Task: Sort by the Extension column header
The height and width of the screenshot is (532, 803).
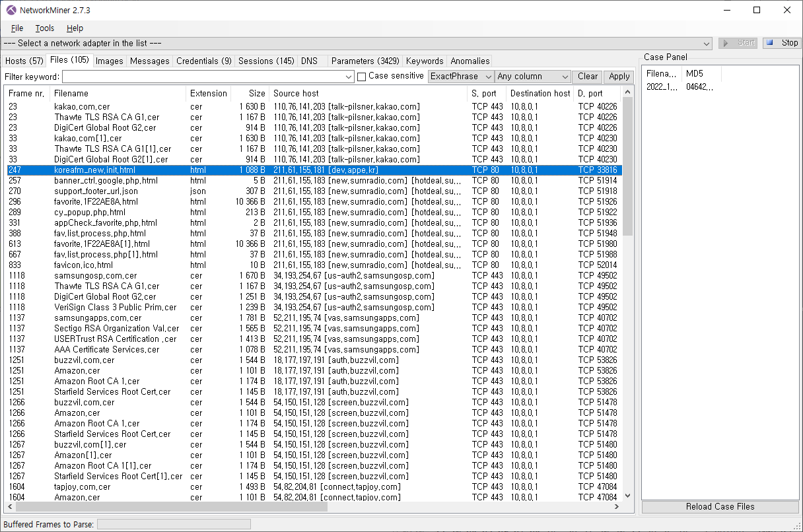Action: pos(209,93)
